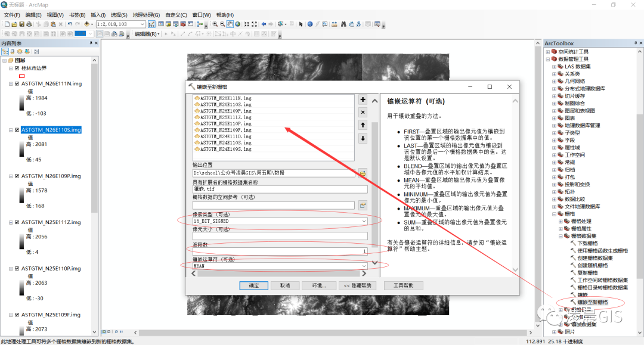Select the 镶嵌至新栅格 tool in ArcToolbox
The width and height of the screenshot is (644, 345).
[592, 302]
